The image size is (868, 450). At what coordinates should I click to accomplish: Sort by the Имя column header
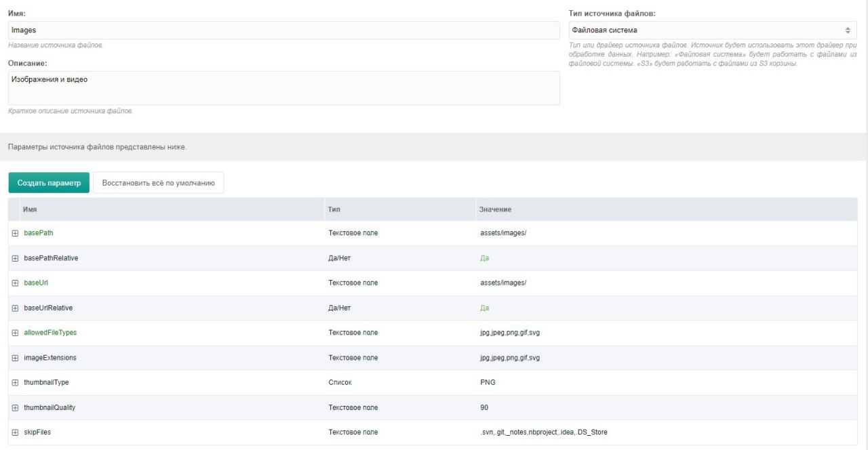tap(30, 210)
